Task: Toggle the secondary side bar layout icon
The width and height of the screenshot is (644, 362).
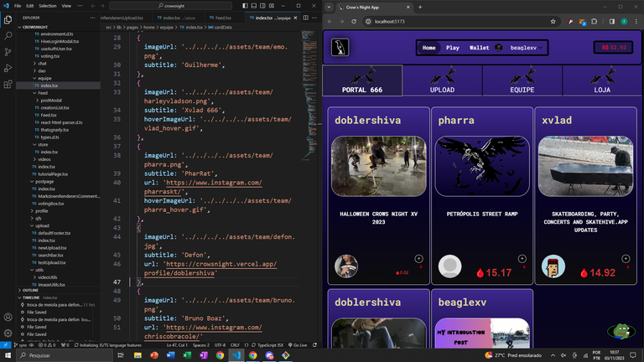Action: (262, 6)
